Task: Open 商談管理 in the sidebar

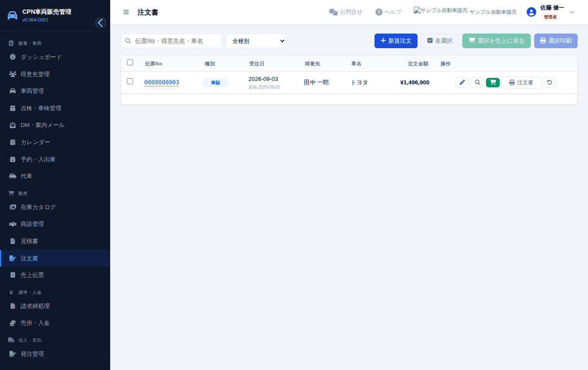Action: point(55,224)
